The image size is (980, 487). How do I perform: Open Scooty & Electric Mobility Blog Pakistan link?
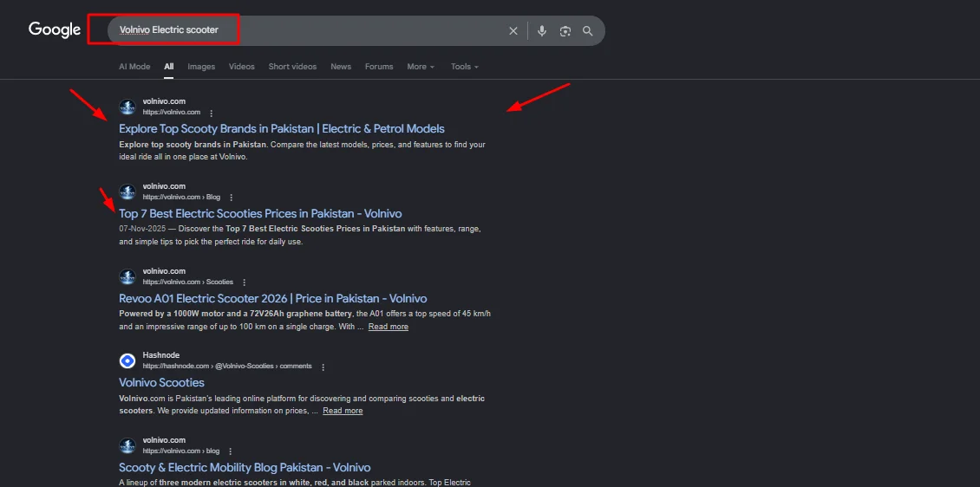pyautogui.click(x=245, y=468)
